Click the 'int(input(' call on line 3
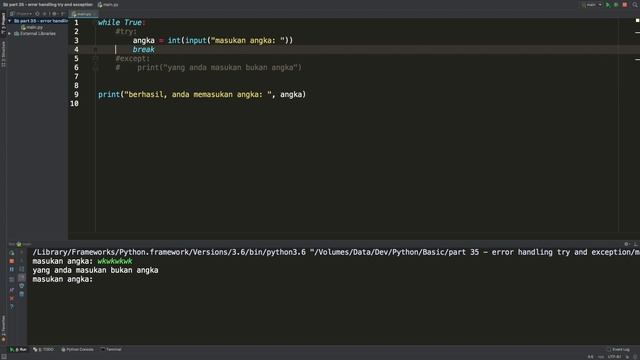640x360 pixels. (189, 40)
